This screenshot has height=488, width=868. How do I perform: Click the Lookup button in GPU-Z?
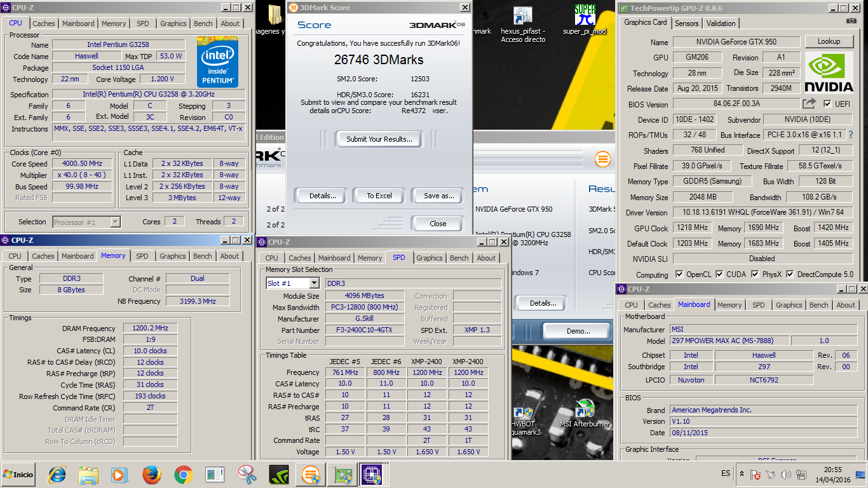click(x=829, y=41)
